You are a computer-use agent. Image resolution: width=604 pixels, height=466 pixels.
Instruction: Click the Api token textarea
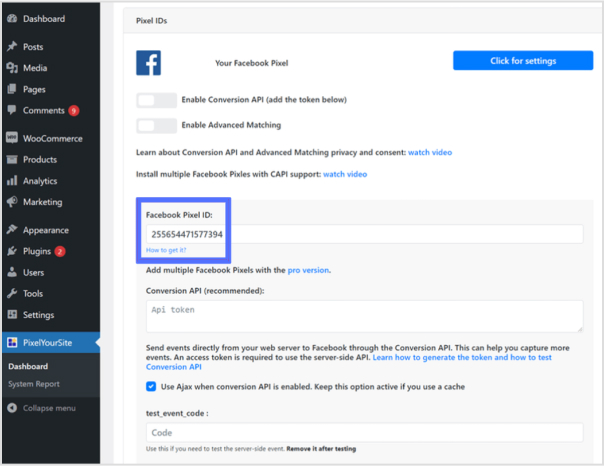(364, 316)
